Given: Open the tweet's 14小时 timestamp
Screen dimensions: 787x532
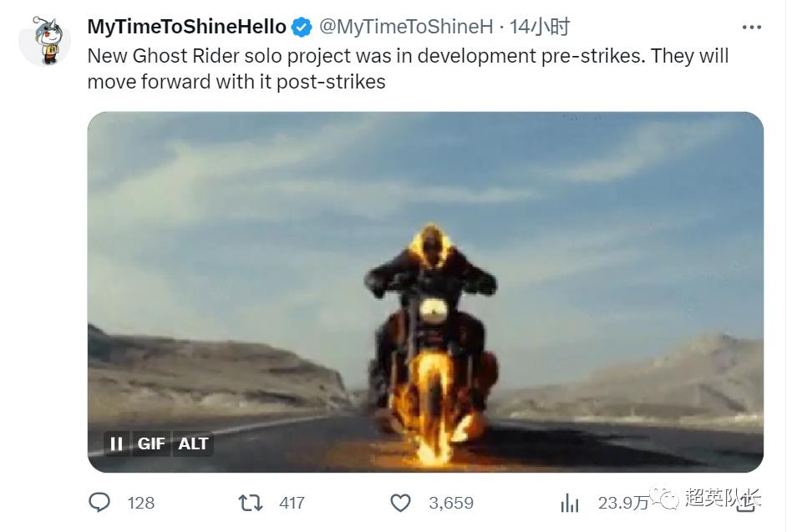Looking at the screenshot, I should (540, 27).
